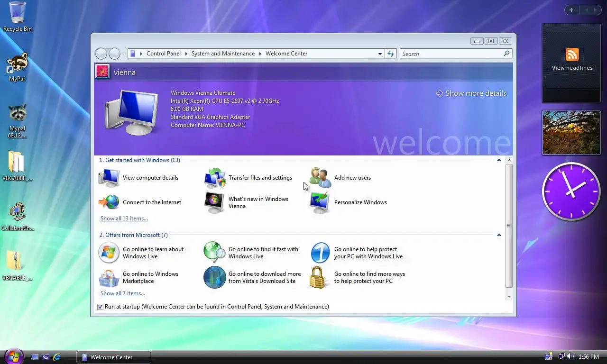The width and height of the screenshot is (607, 364).
Task: Click the large computer monitor image
Action: click(132, 112)
